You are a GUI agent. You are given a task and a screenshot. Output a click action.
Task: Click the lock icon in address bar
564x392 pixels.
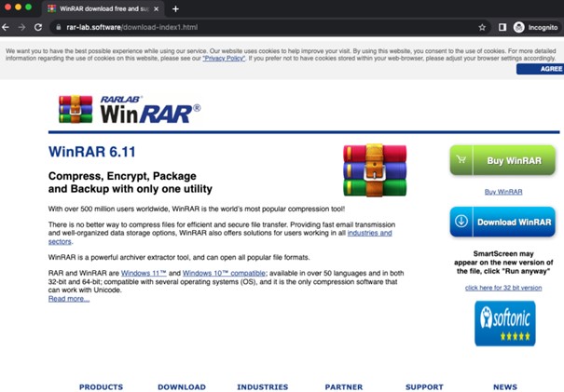(59, 27)
